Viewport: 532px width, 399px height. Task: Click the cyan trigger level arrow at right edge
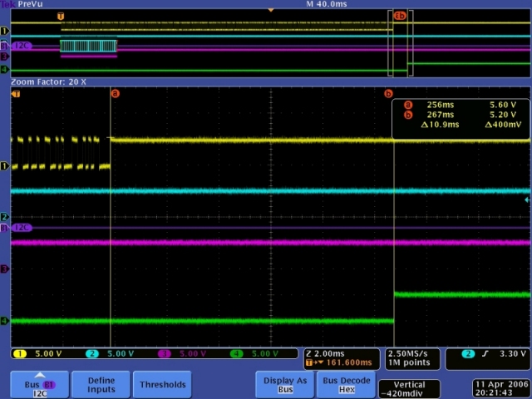tap(526, 199)
